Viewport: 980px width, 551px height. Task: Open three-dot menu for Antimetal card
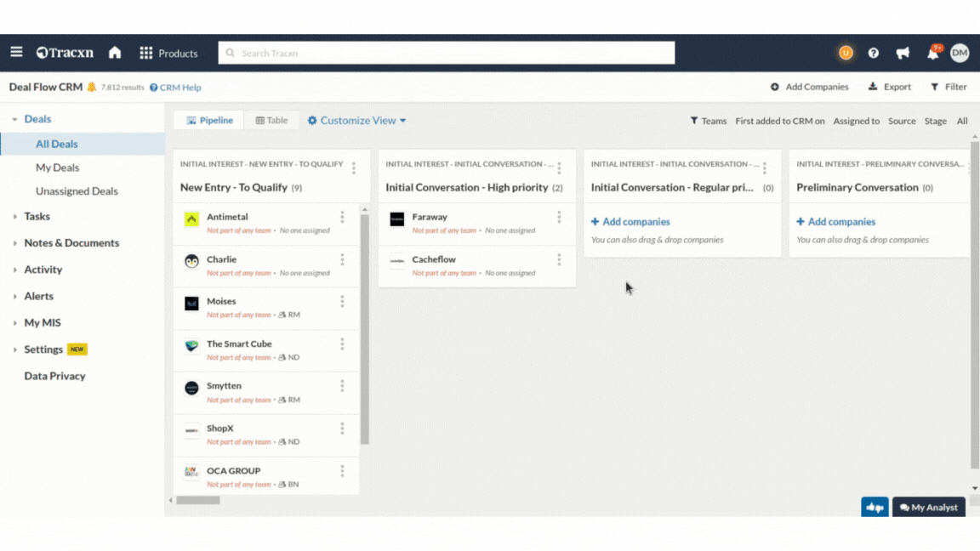342,218
